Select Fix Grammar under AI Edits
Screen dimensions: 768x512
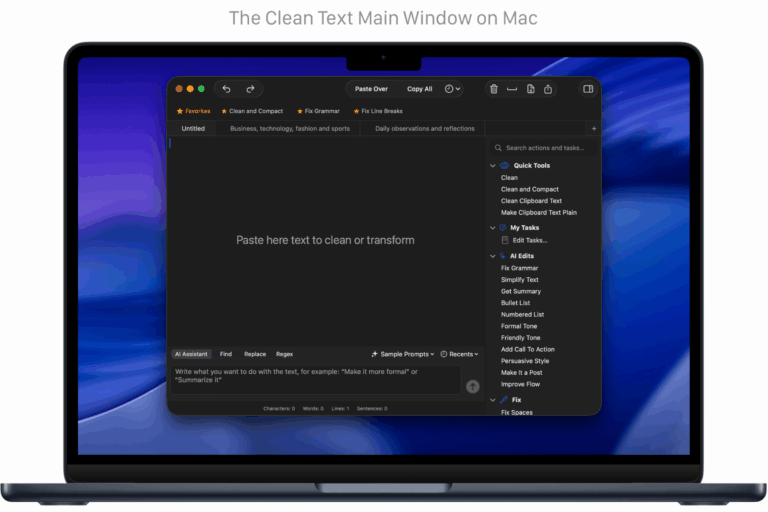[x=519, y=268]
